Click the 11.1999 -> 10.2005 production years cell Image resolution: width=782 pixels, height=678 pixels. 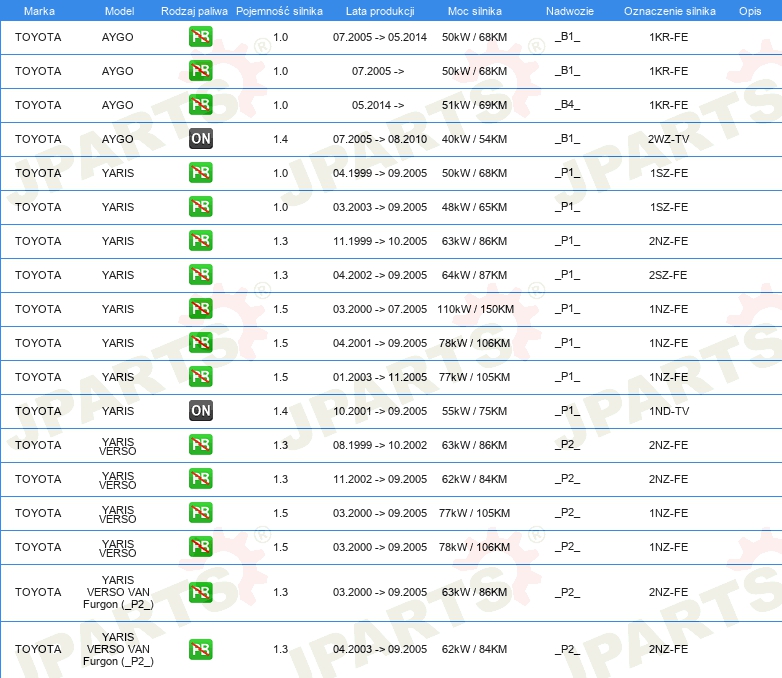pos(380,241)
